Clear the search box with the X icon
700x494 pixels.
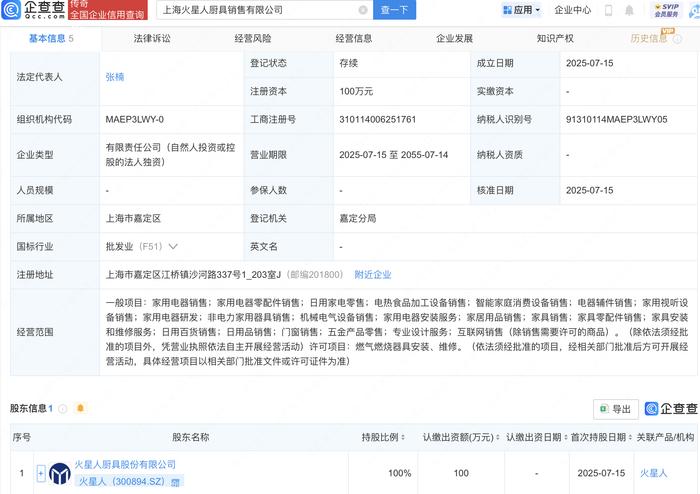coord(363,10)
